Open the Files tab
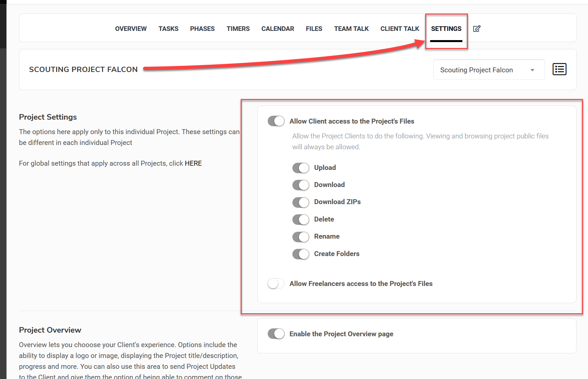The image size is (588, 379). pyautogui.click(x=314, y=29)
